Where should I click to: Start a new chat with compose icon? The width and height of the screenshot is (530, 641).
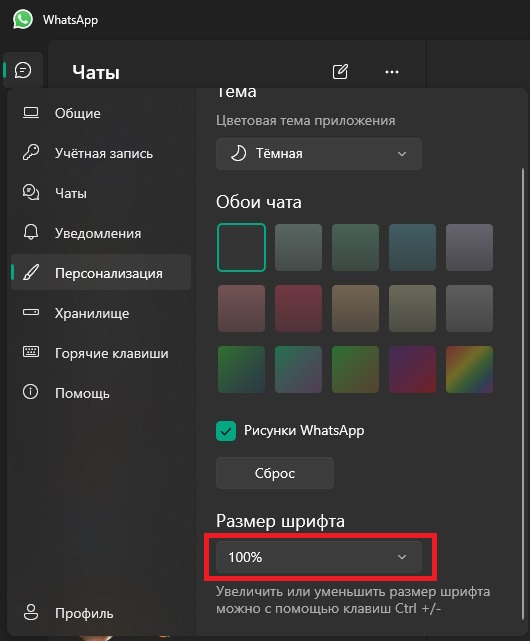click(x=340, y=72)
